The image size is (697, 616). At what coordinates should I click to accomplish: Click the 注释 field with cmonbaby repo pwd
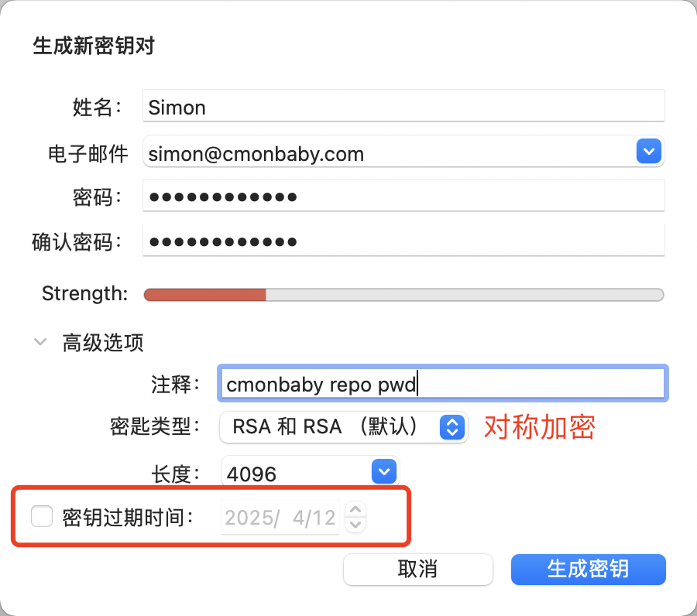(443, 383)
